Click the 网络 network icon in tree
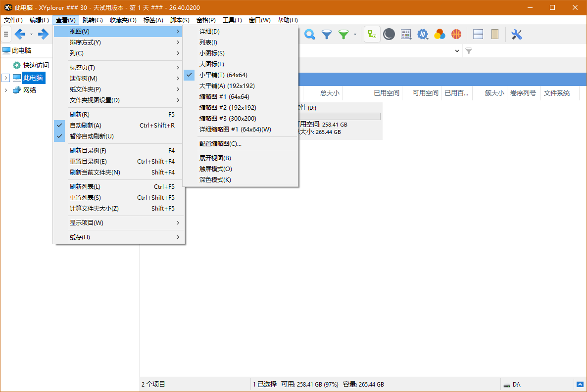The height and width of the screenshot is (392, 587). point(16,90)
